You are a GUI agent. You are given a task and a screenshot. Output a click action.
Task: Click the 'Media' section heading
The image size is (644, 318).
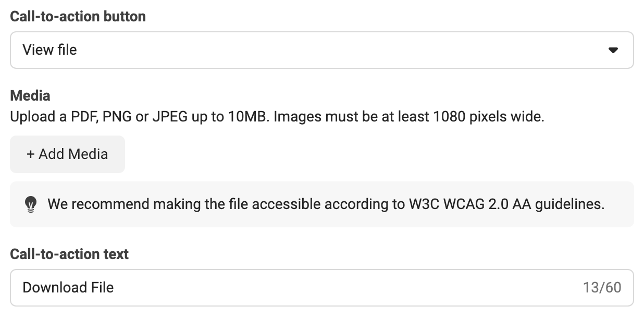30,96
